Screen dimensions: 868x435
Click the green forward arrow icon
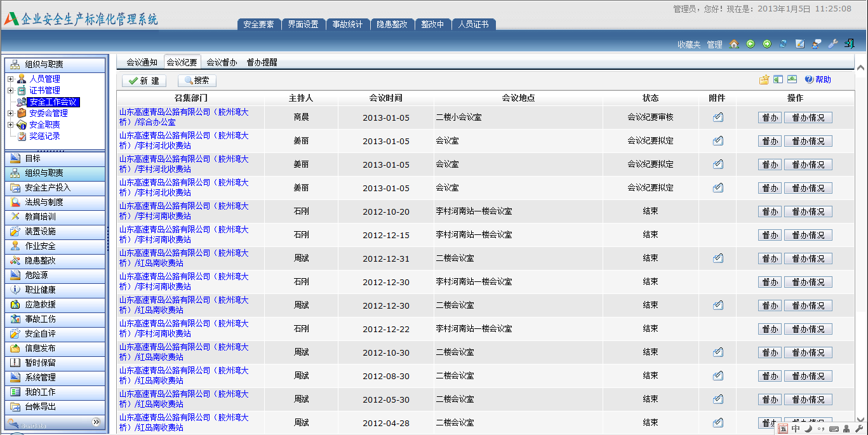pyautogui.click(x=767, y=44)
